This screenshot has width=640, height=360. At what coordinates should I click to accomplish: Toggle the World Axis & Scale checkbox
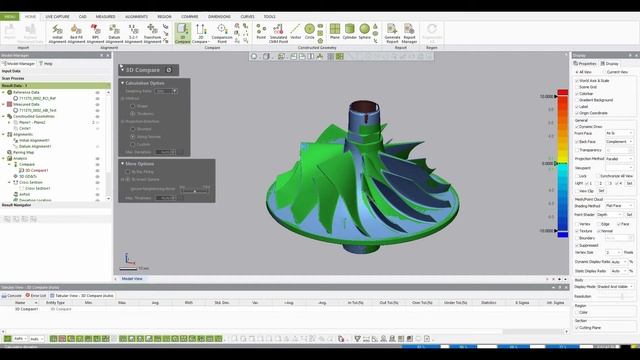577,81
